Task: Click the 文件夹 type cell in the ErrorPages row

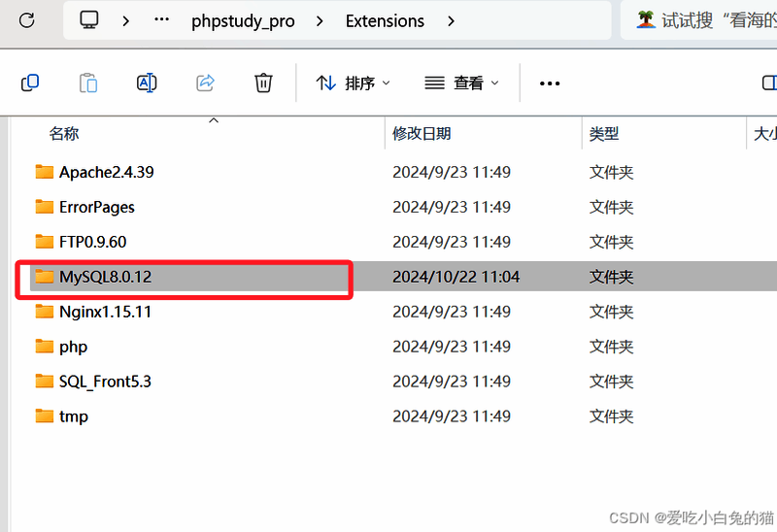Action: click(x=612, y=207)
